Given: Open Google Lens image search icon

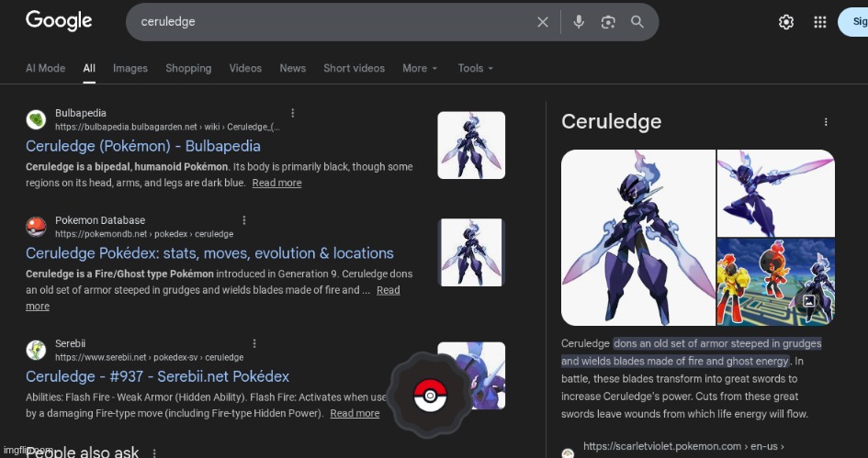Looking at the screenshot, I should coord(608,22).
